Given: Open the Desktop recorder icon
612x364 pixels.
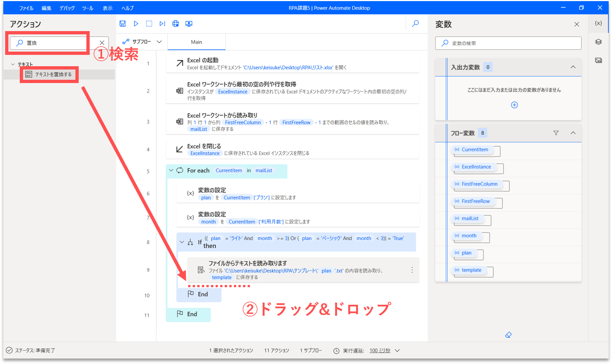Looking at the screenshot, I should (x=189, y=24).
